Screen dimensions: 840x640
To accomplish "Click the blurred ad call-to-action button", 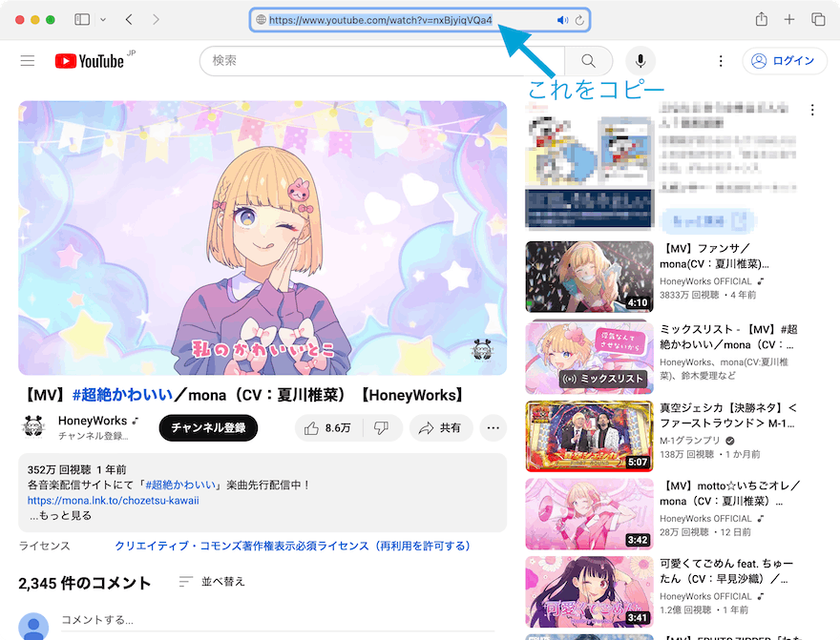I will [707, 220].
